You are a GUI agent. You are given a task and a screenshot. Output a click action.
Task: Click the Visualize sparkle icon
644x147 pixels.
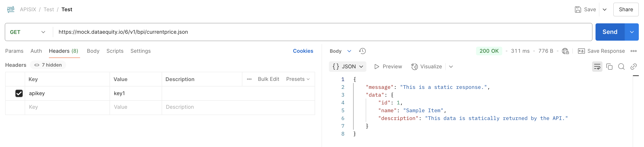click(x=414, y=67)
